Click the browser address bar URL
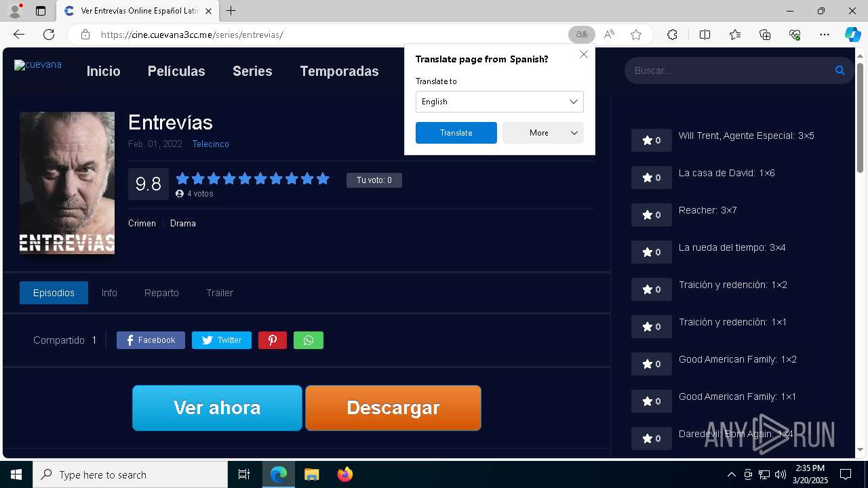Viewport: 868px width, 488px height. click(x=192, y=35)
